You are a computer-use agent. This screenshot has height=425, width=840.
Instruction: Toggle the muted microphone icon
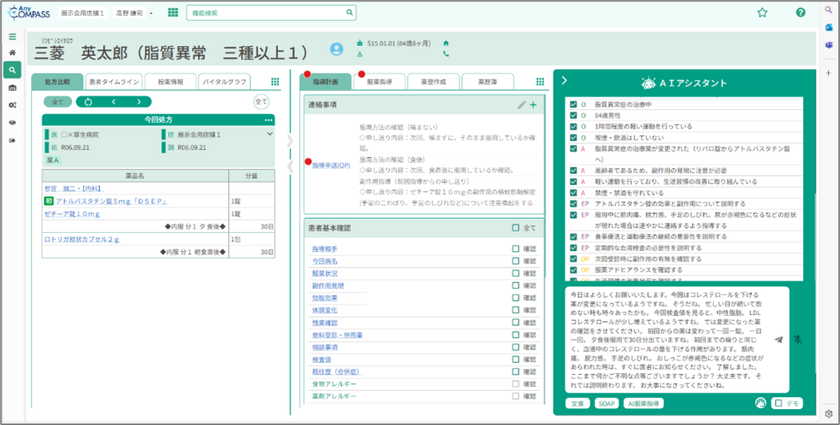tap(798, 340)
